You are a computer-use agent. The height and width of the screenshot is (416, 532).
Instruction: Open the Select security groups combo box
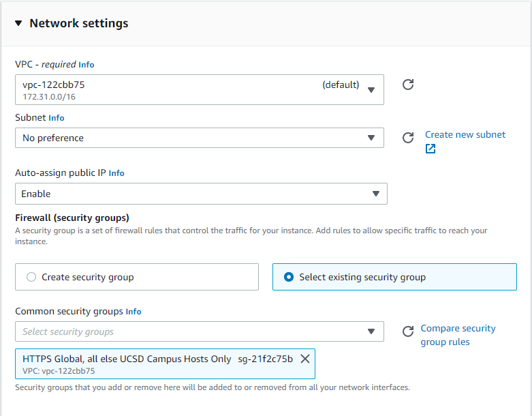(199, 331)
